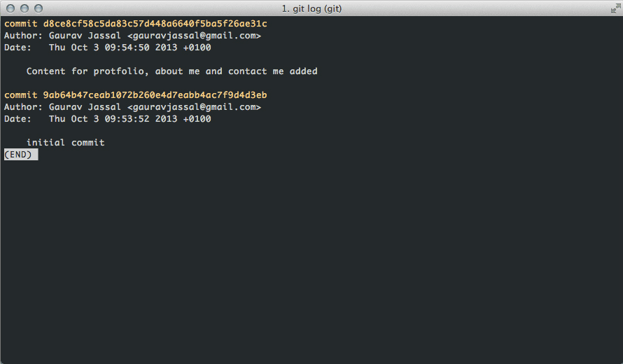Click the 'Date:' label of the second commit
Screen dimensions: 623x364
pyautogui.click(x=17, y=119)
